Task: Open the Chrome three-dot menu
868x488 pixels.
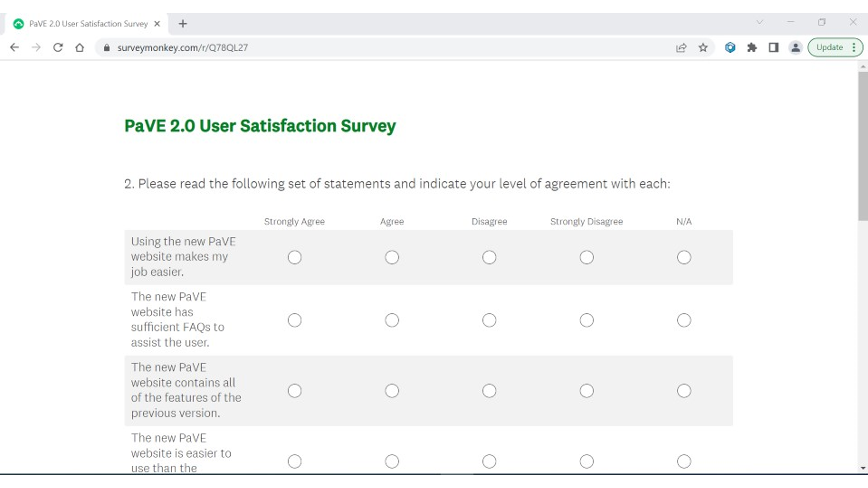Action: tap(854, 47)
